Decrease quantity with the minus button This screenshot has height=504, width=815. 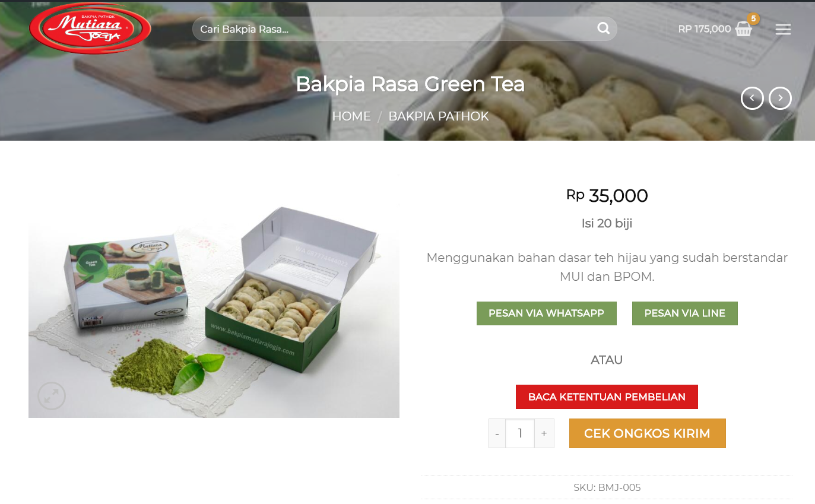pos(497,433)
